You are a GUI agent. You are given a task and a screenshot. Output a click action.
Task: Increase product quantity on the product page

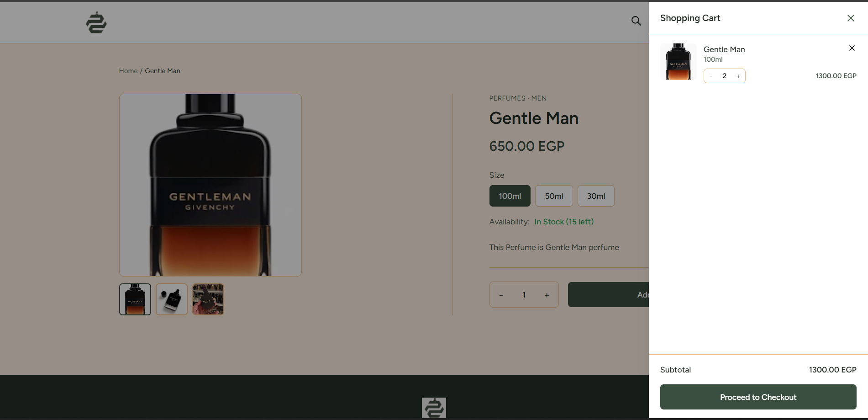547,295
